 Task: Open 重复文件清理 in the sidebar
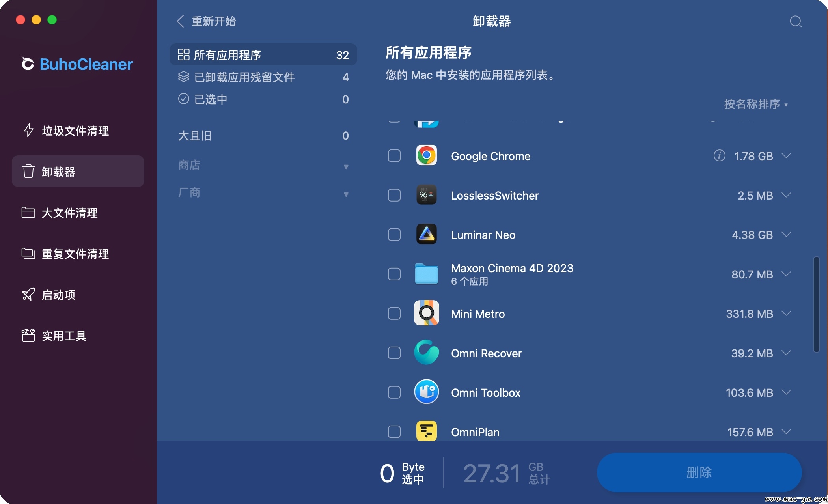(78, 253)
